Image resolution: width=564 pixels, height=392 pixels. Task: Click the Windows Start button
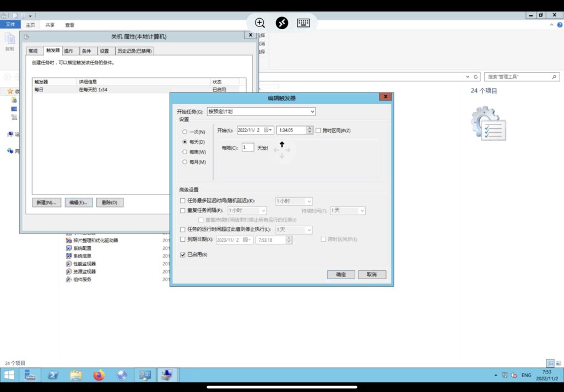(x=9, y=375)
